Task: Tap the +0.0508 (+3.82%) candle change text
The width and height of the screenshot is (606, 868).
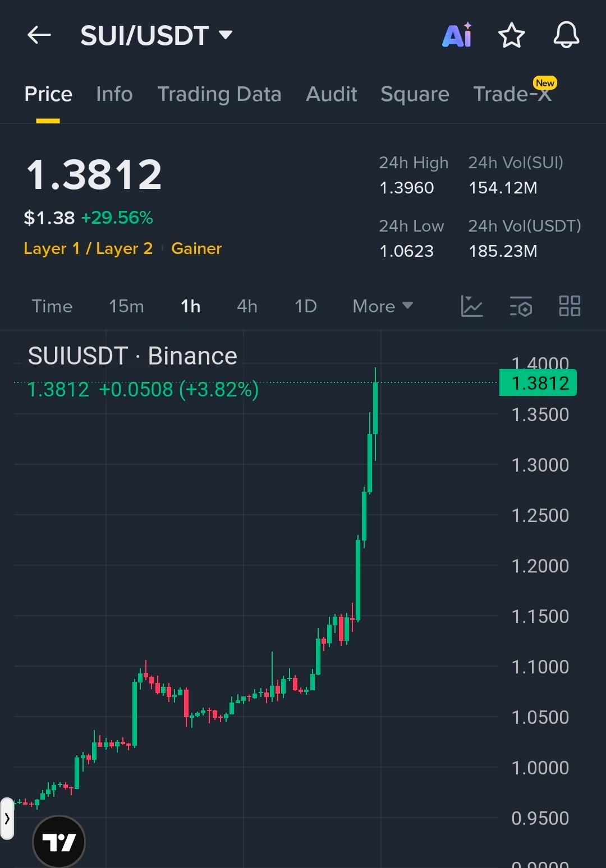Action: [x=178, y=389]
